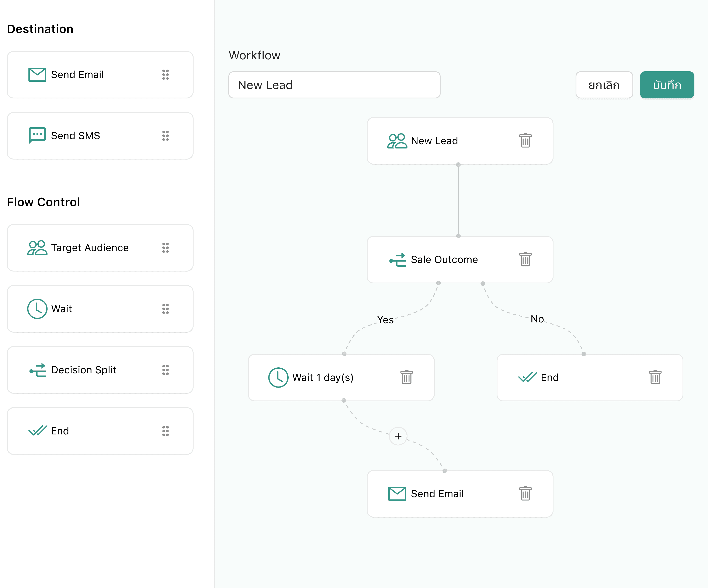708x588 pixels.
Task: Click drag handle on sidebar End item
Action: pos(165,431)
